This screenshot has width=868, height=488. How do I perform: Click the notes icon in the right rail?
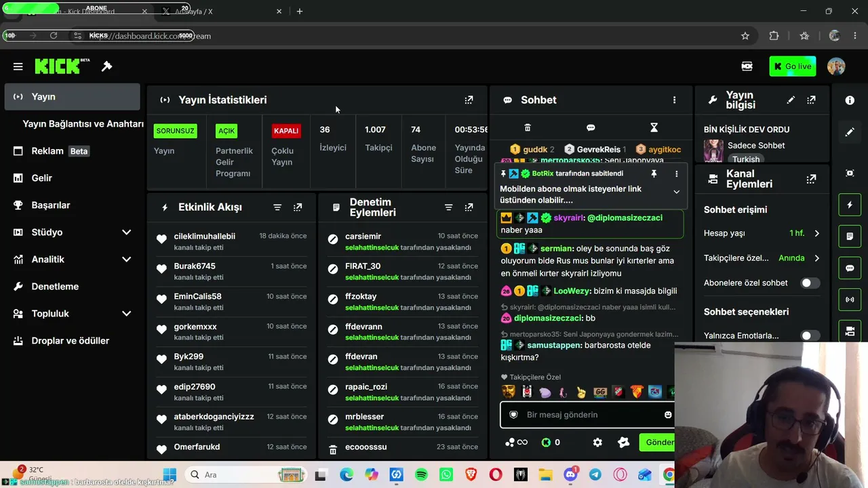(x=850, y=237)
